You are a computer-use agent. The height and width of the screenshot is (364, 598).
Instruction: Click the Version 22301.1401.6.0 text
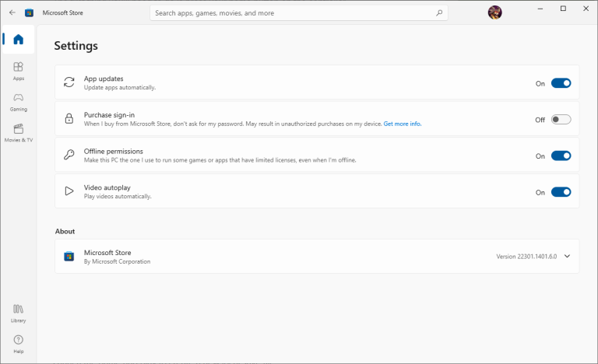click(526, 257)
